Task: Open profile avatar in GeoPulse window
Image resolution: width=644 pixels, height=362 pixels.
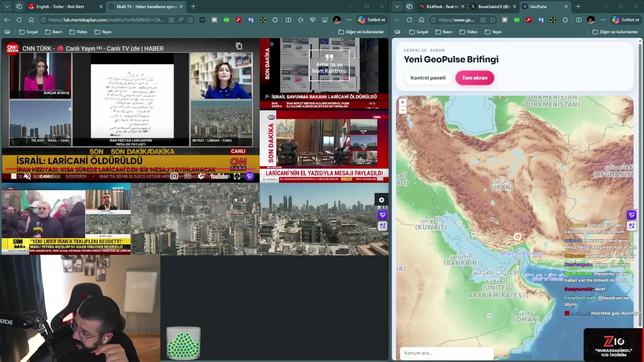Action: 591,20
